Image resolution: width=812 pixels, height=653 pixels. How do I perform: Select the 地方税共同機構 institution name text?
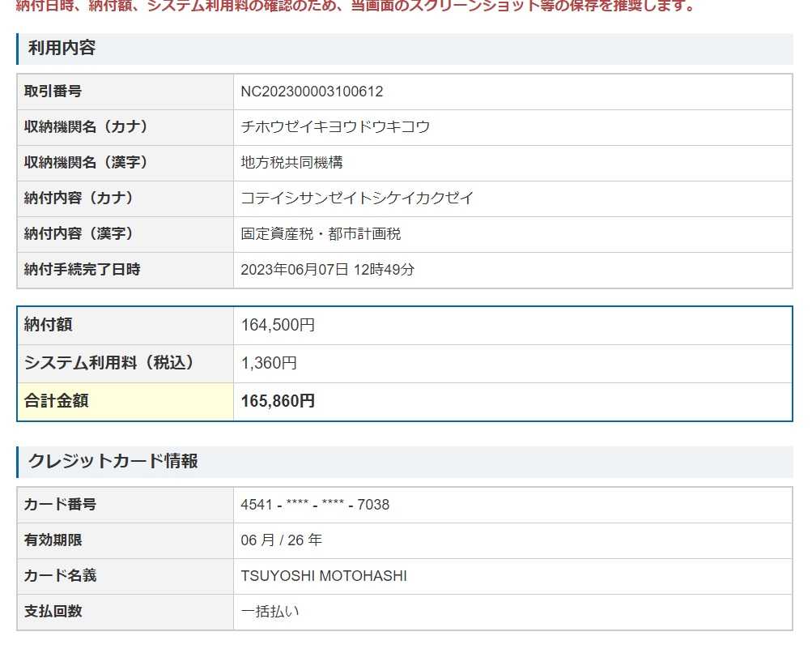click(291, 162)
